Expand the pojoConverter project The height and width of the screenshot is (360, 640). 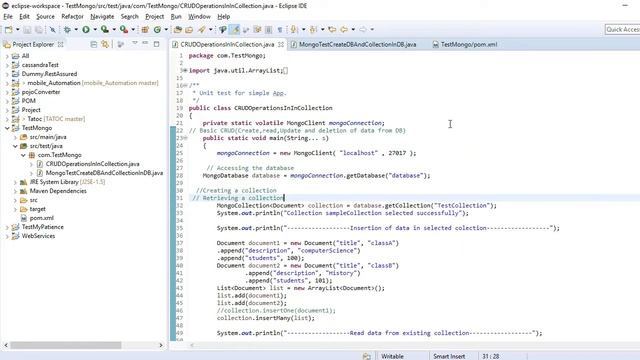(7, 92)
